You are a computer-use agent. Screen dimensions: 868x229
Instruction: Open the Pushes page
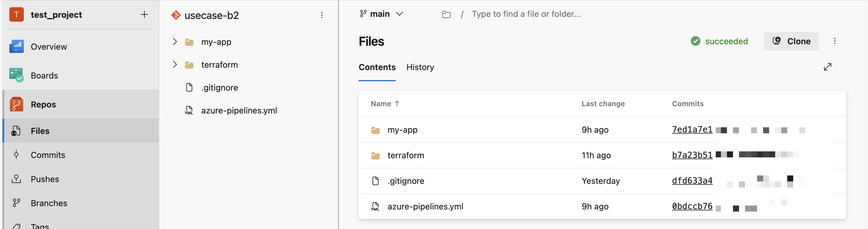click(x=45, y=179)
